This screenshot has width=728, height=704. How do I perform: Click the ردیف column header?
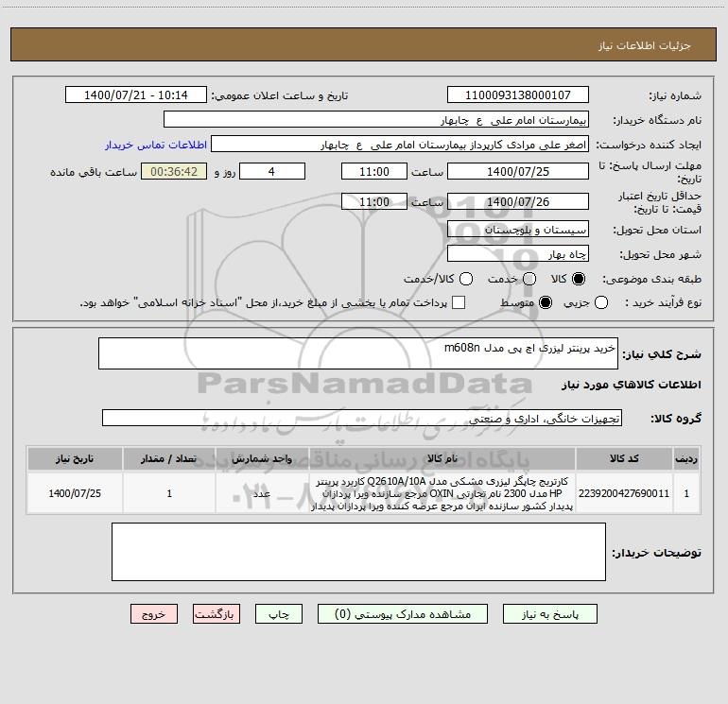coord(686,459)
